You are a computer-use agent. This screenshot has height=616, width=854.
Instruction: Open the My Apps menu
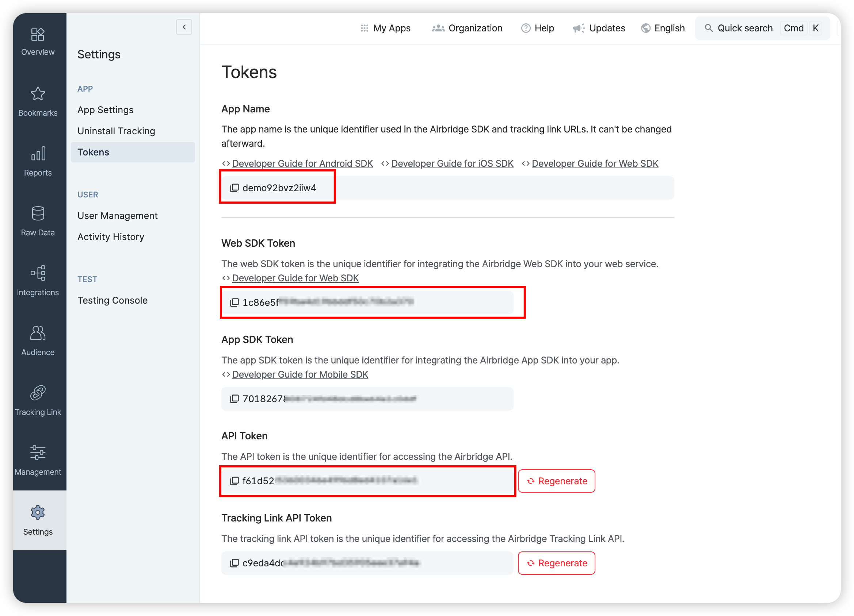coord(385,28)
